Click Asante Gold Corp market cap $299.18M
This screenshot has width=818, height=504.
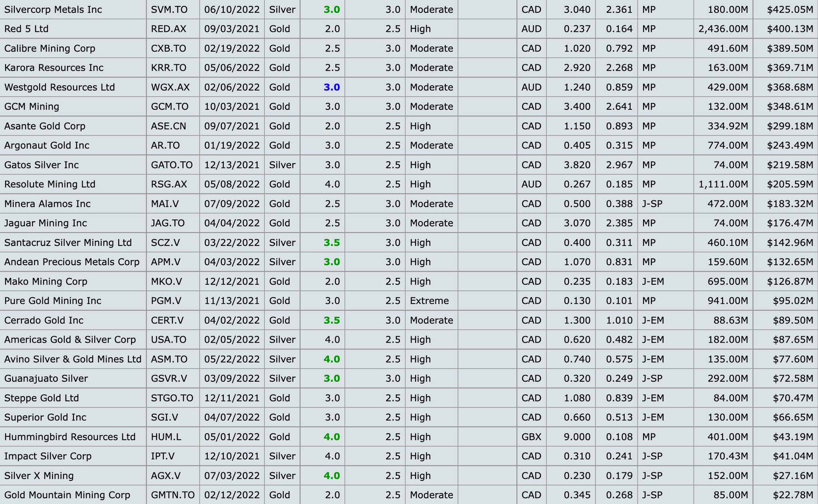click(x=790, y=126)
